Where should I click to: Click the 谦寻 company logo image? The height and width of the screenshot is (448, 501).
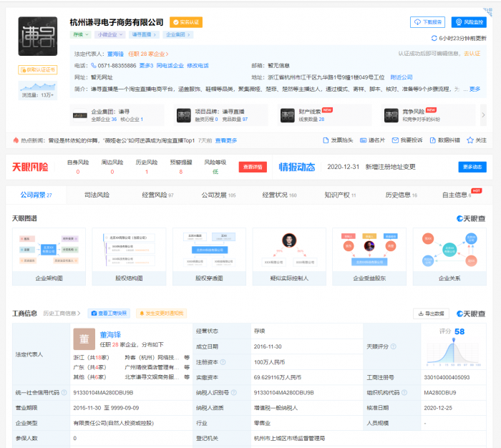tap(38, 36)
